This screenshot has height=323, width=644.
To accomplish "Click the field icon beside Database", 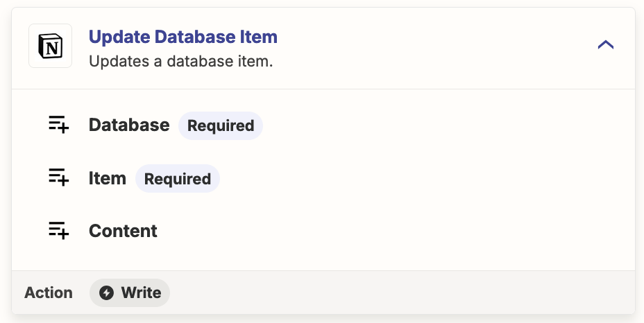I will 59,125.
